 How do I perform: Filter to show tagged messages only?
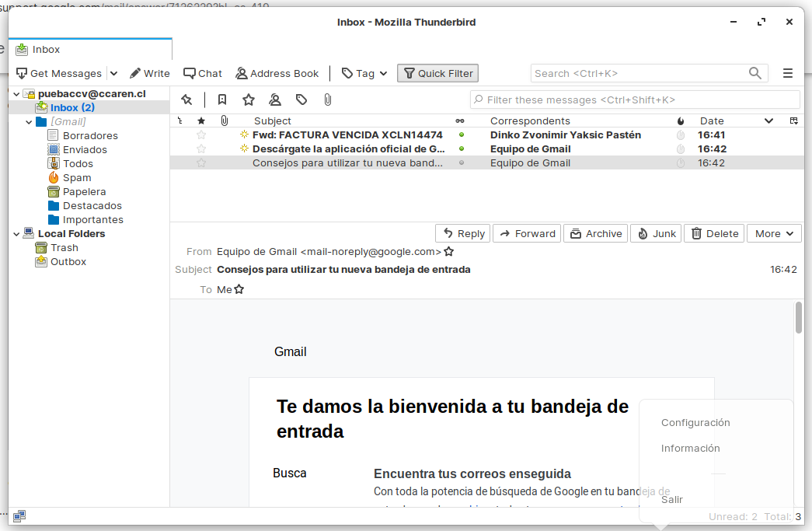[x=301, y=100]
